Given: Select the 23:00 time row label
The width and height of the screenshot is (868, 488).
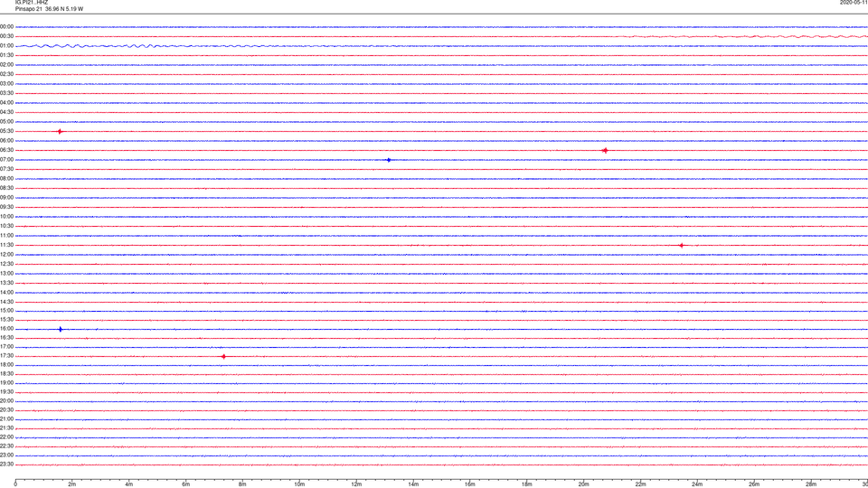Looking at the screenshot, I should click(x=7, y=455).
